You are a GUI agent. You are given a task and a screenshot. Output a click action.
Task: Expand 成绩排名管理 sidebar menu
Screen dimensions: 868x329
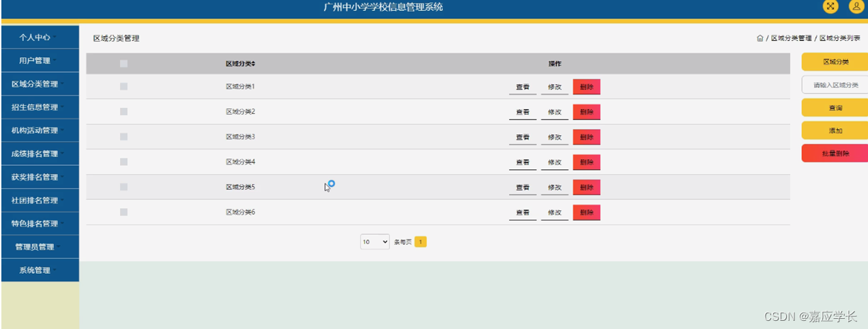40,154
